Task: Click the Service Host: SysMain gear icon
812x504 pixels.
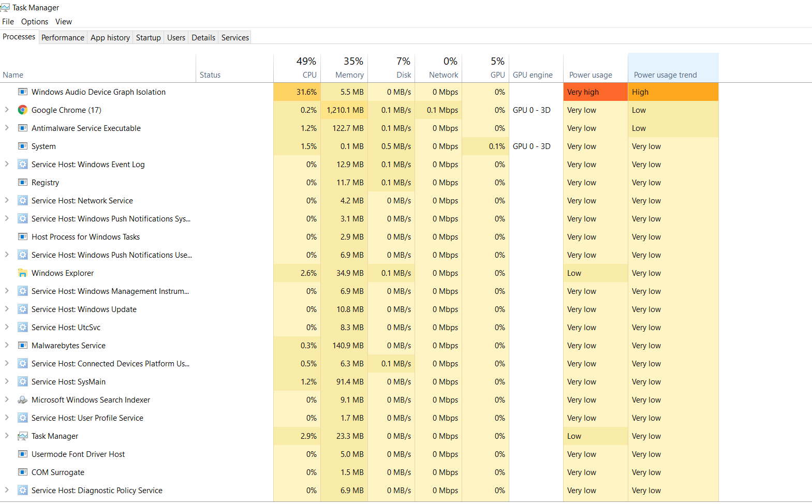Action: coord(22,382)
